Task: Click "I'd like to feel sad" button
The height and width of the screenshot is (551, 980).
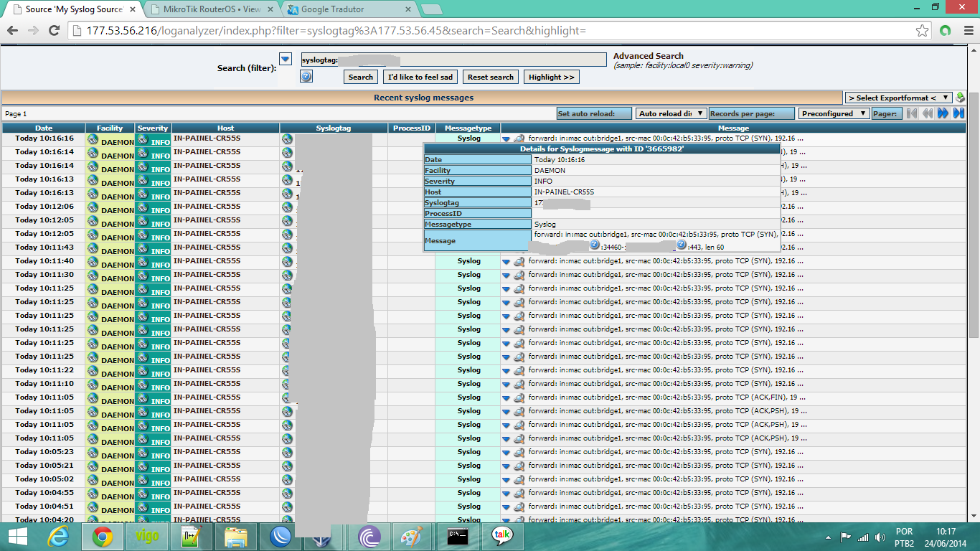Action: click(x=420, y=77)
